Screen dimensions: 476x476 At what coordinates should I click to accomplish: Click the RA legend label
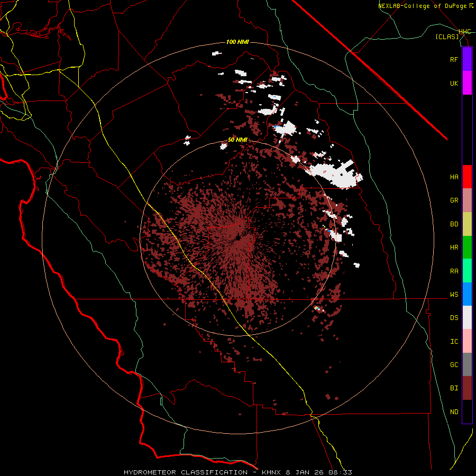pyautogui.click(x=454, y=271)
